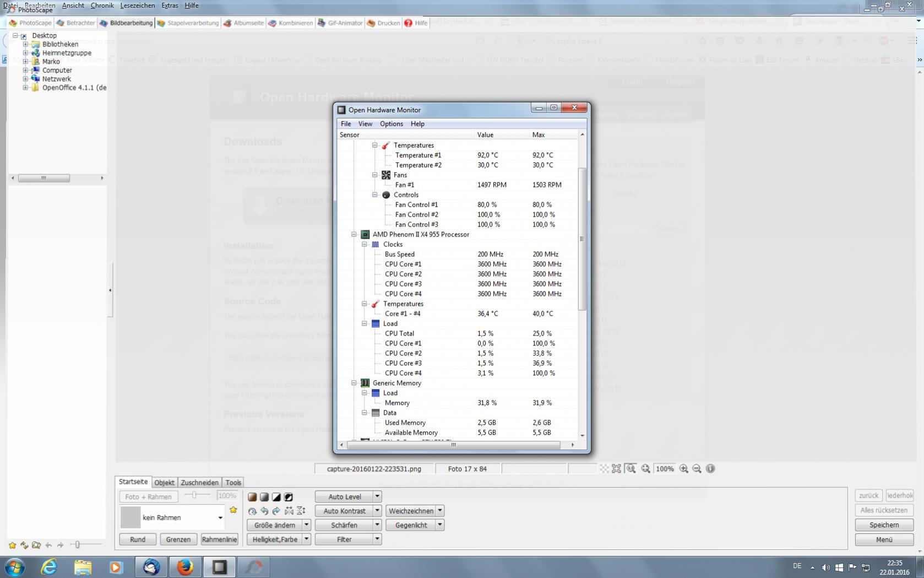Open the Schärfen dropdown arrow
The width and height of the screenshot is (924, 578).
377,525
